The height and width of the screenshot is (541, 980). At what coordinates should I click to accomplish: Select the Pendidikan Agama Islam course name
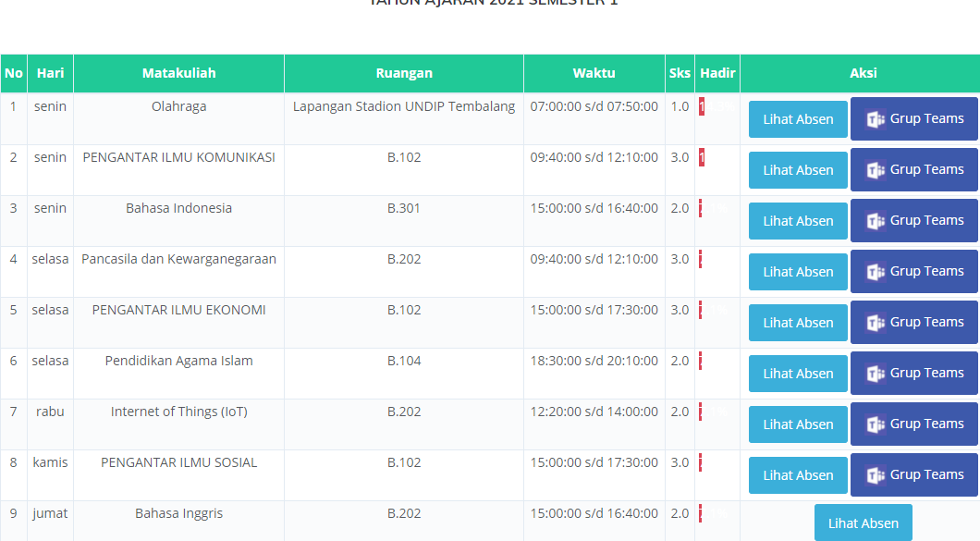pos(178,361)
